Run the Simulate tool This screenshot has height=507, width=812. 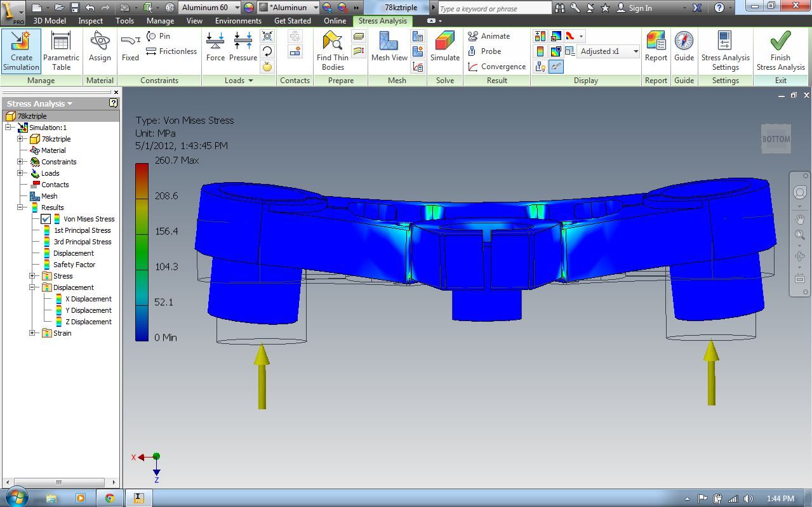point(444,51)
